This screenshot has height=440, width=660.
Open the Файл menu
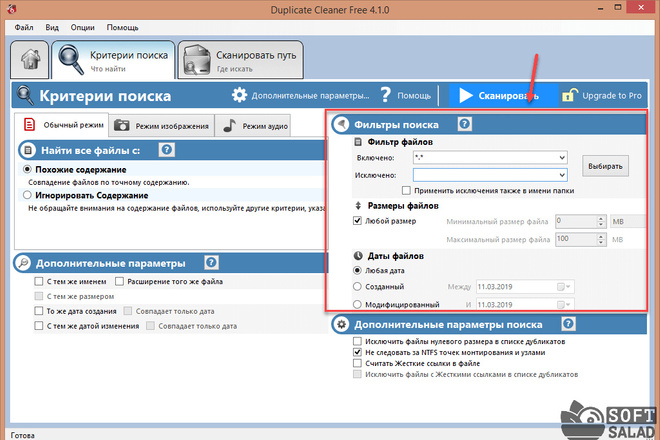pos(24,27)
